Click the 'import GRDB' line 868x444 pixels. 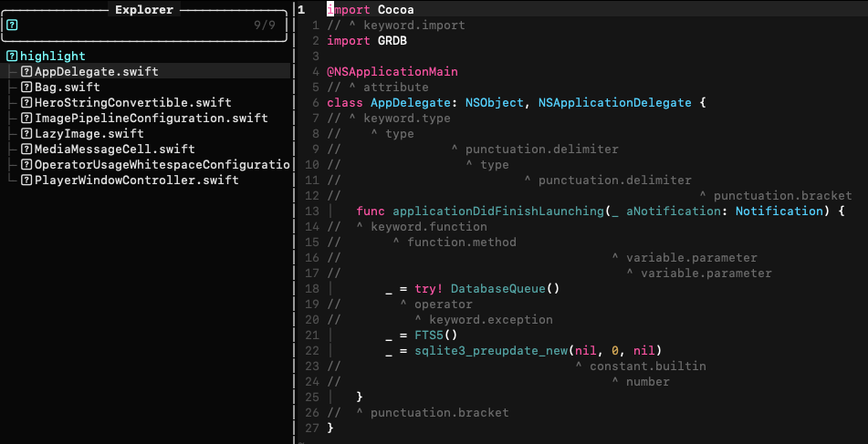(x=367, y=41)
